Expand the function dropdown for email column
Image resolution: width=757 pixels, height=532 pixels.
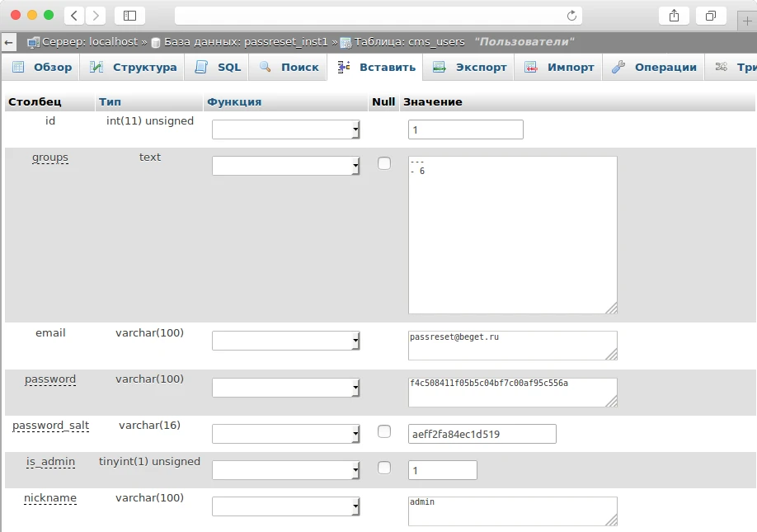tap(286, 341)
